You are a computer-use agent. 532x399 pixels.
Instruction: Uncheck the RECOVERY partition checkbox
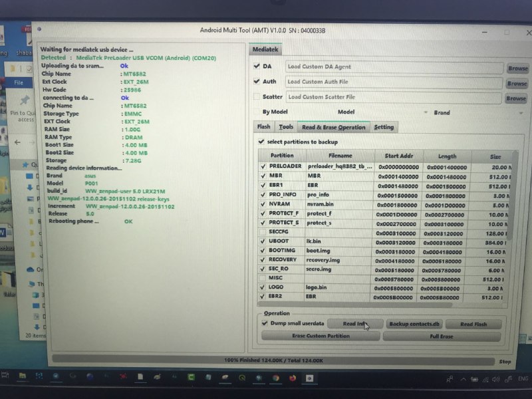[262, 259]
